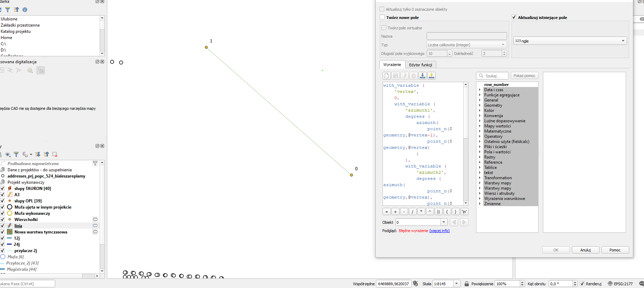Select row_number in the function list
The image size is (644, 288).
click(496, 85)
